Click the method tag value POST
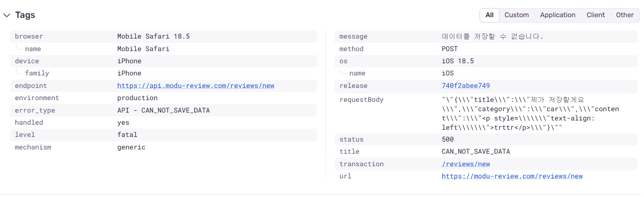The image size is (644, 197). (449, 49)
